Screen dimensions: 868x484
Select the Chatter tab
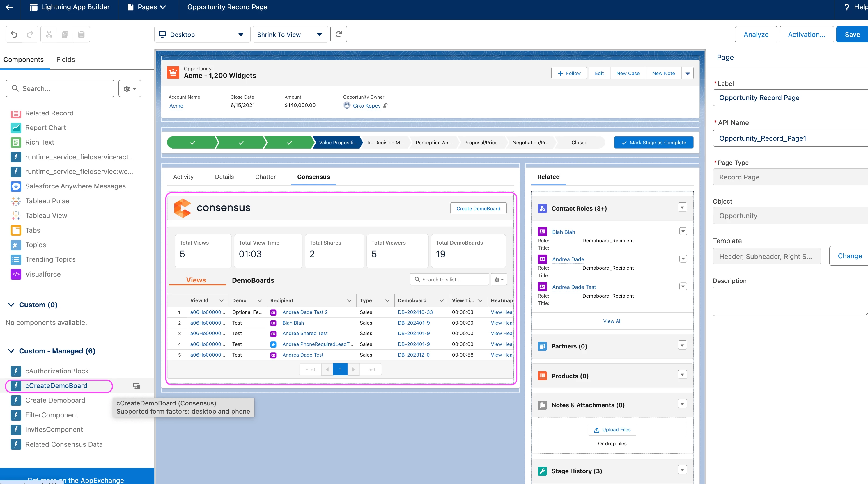click(x=265, y=177)
